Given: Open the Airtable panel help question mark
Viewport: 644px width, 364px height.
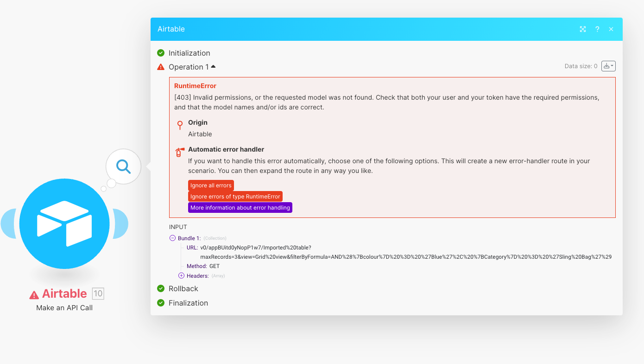Looking at the screenshot, I should [597, 29].
